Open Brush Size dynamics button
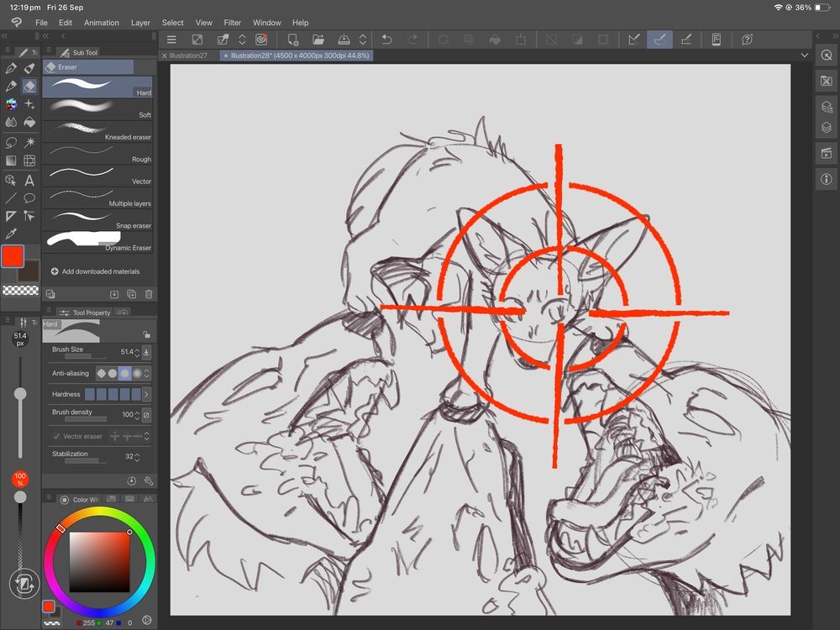Viewport: 840px width, 630px height. point(146,353)
